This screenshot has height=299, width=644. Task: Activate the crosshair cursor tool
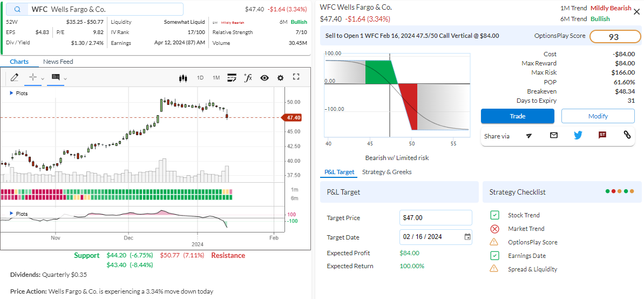[x=33, y=77]
